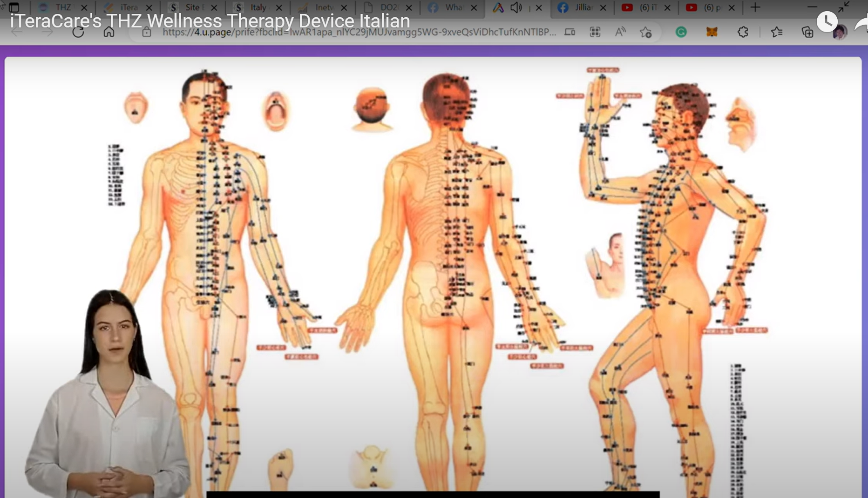Open the Extensions puzzle icon
868x498 pixels.
pyautogui.click(x=743, y=32)
